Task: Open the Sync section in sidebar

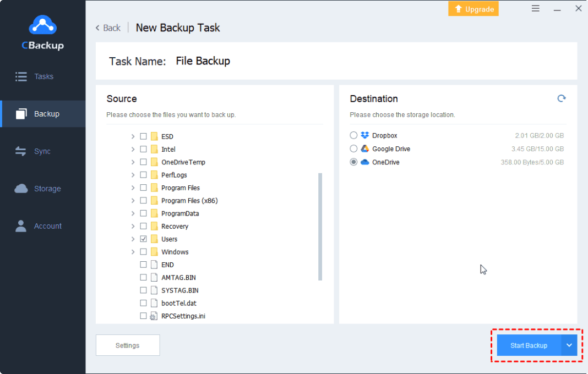Action: point(34,151)
